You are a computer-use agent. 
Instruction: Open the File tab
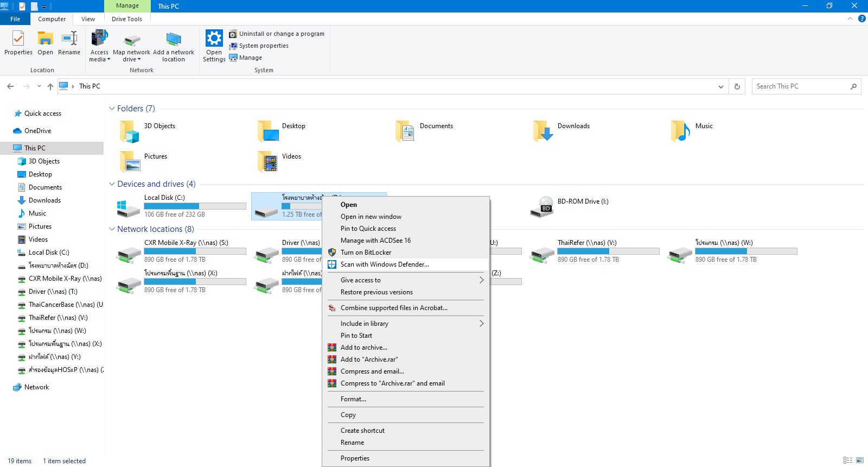click(15, 19)
